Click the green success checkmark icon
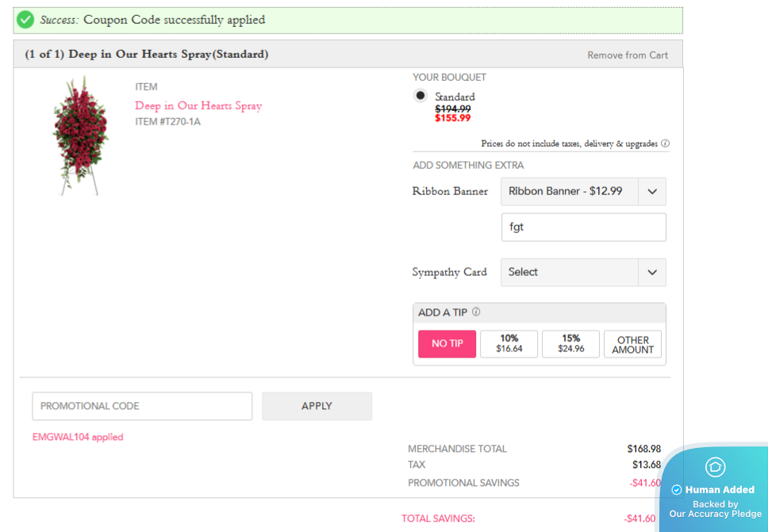 pyautogui.click(x=25, y=20)
